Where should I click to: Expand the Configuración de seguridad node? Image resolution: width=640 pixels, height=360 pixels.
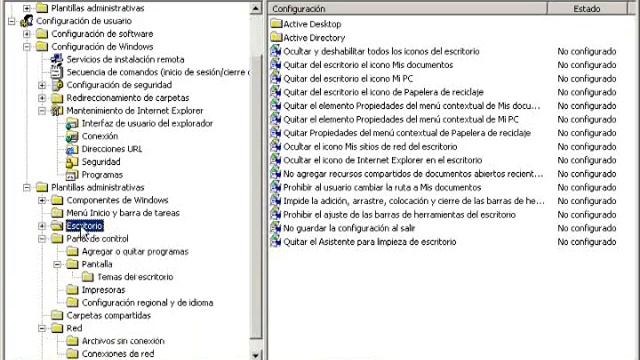[x=42, y=85]
